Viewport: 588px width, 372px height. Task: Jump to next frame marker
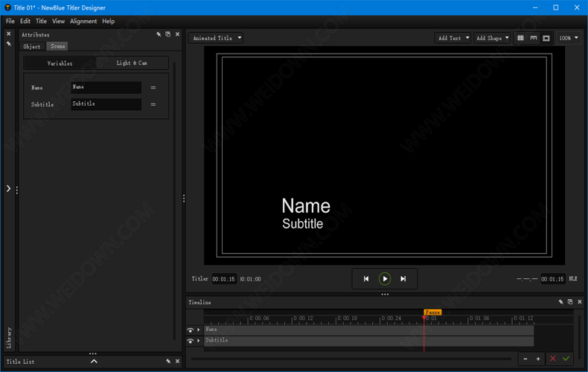coord(403,278)
